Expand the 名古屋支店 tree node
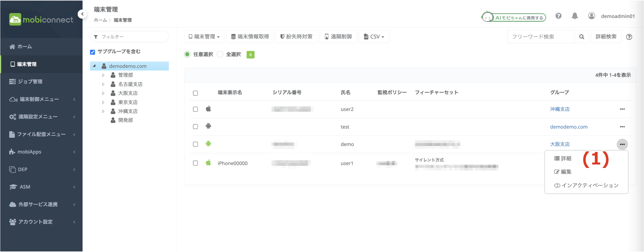Screen dimensions: 644x252 103,84
